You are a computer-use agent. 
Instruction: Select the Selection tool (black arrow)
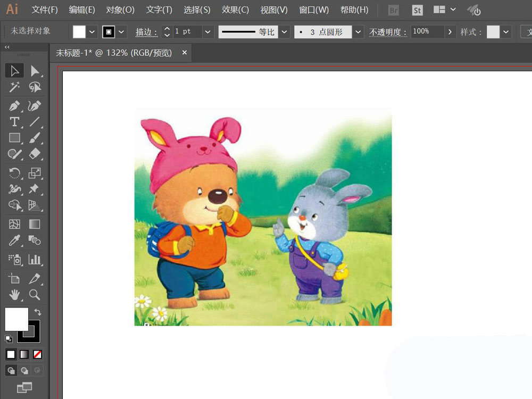[x=14, y=71]
